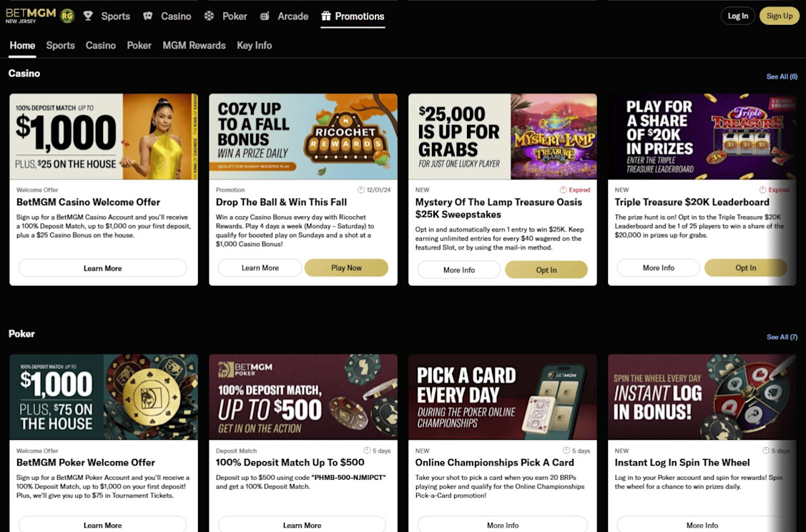Click More Info on Pick A Card promotion
Screen dimensions: 806x532
[503, 525]
